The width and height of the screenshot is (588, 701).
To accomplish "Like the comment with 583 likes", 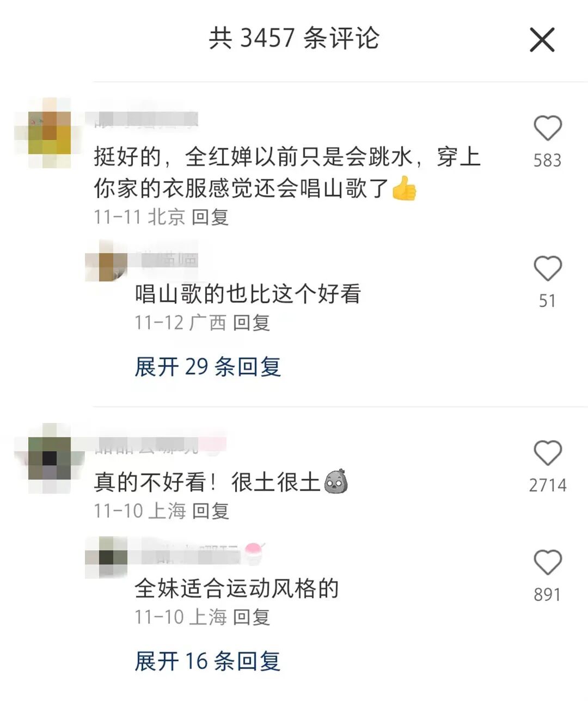I will tap(547, 128).
